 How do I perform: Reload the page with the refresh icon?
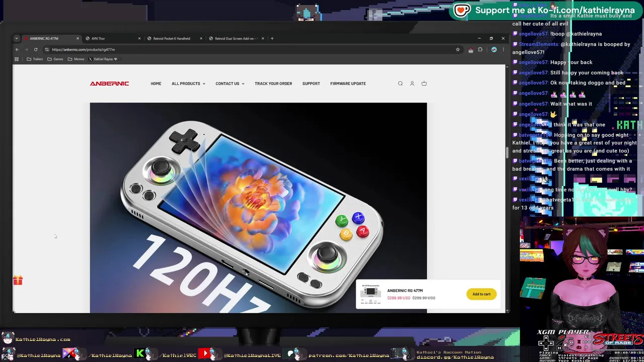click(x=36, y=49)
